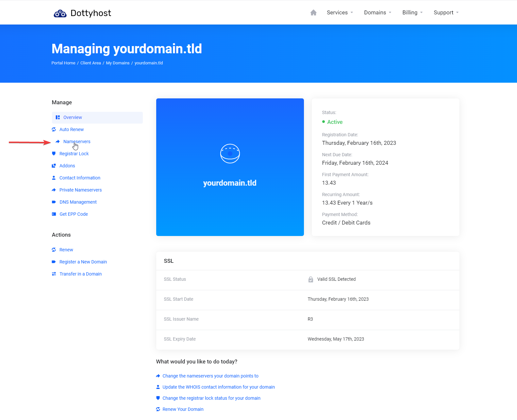Click shield icon beside Change the registrar lock
This screenshot has width=517, height=420.
(x=158, y=398)
